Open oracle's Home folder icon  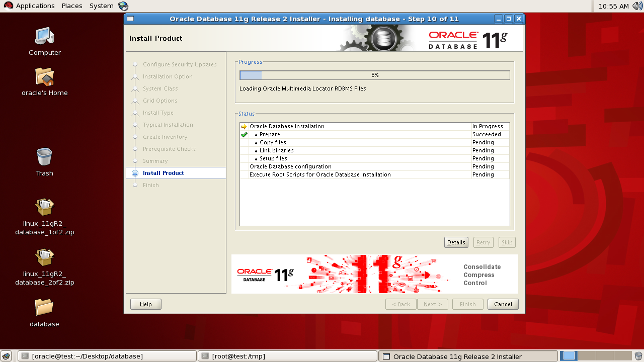[x=44, y=76]
